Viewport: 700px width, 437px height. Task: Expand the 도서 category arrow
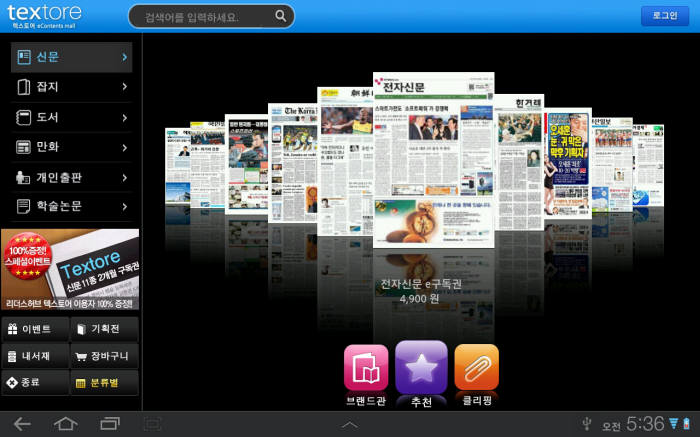125,117
